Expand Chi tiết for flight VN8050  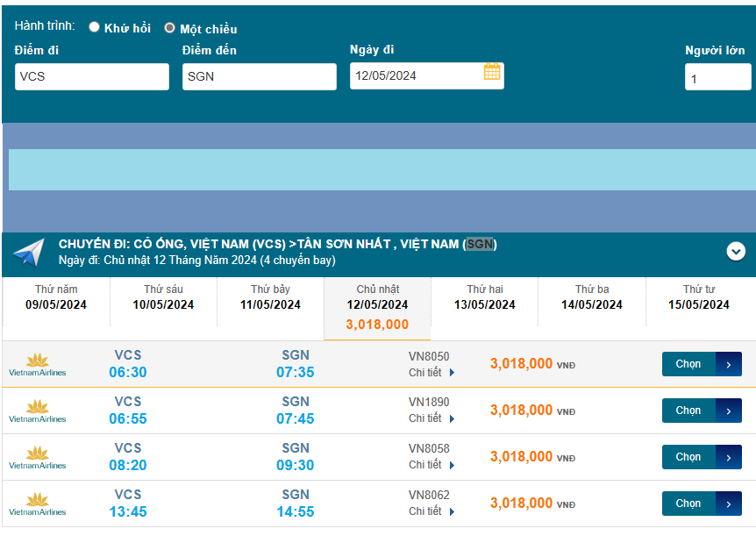(431, 372)
